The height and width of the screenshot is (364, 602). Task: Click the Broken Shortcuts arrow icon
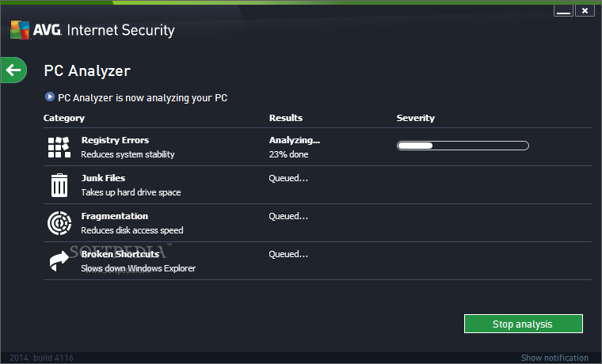pos(59,261)
